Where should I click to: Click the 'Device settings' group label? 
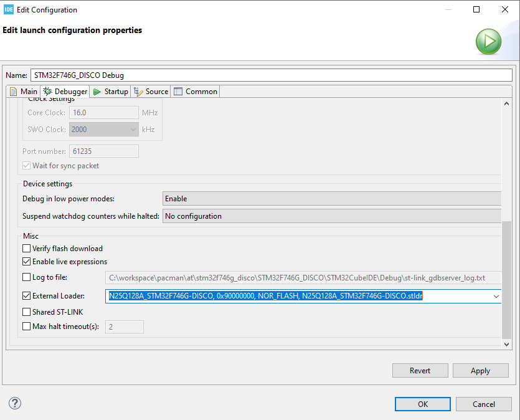pos(48,184)
